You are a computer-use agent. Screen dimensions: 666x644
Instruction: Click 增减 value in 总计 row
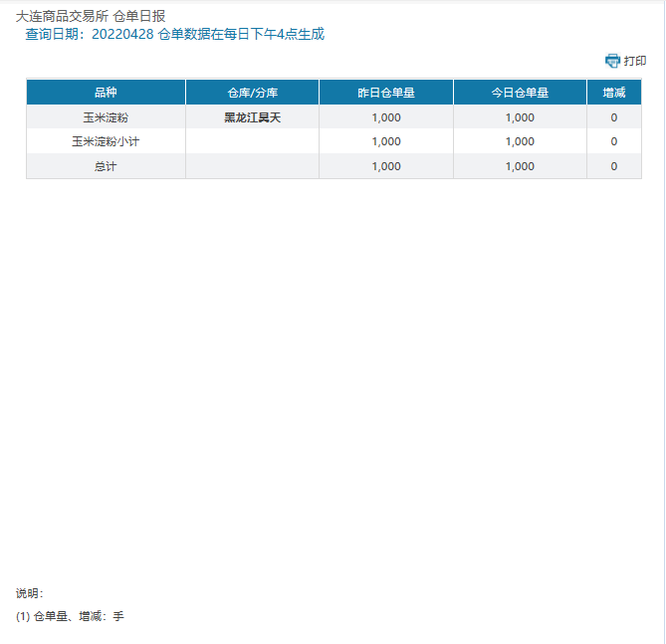tap(613, 166)
